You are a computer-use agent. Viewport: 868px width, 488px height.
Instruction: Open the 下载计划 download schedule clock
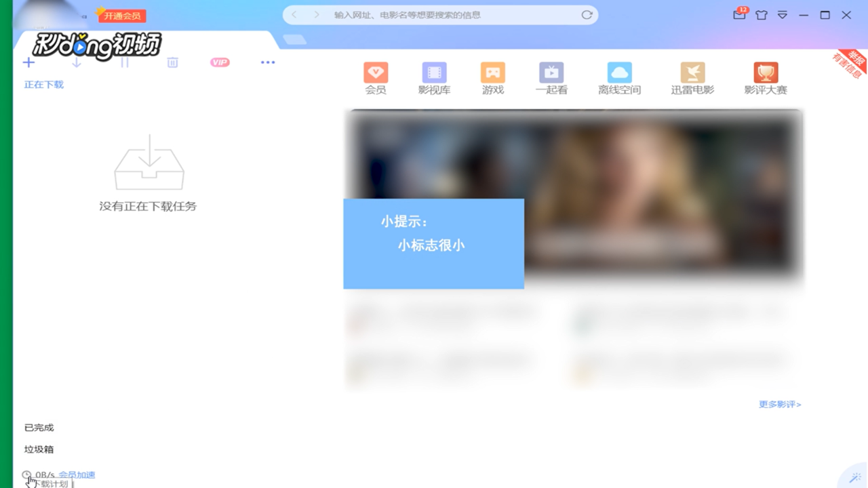pos(26,474)
